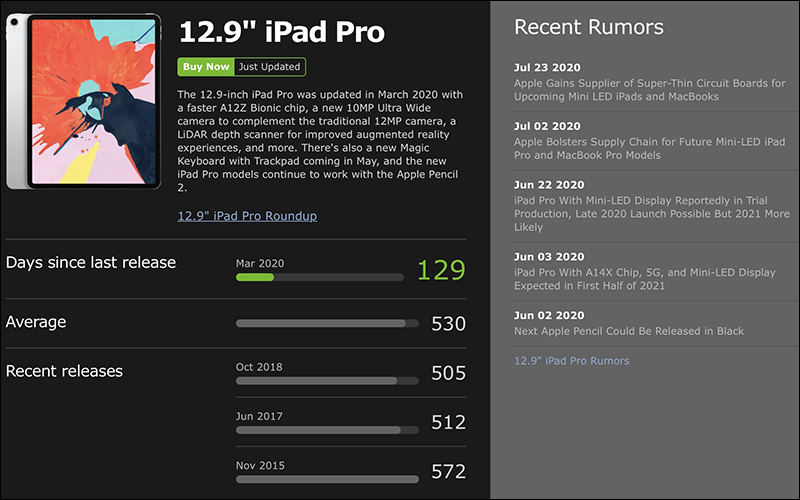Open the A14X Chip 5G rumor
The height and width of the screenshot is (500, 800).
644,279
